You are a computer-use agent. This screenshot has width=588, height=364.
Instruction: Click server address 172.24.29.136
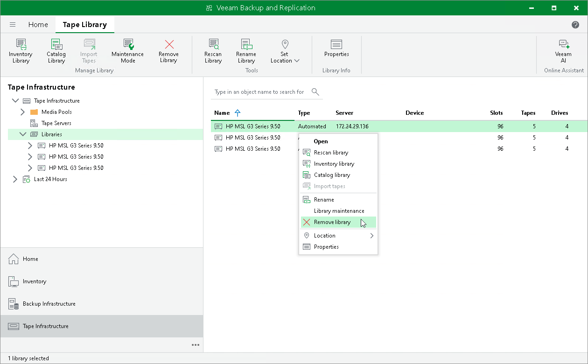[352, 126]
